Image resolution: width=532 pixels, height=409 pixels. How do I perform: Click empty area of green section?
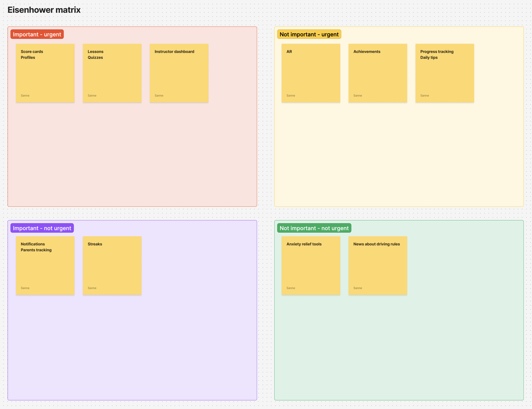pos(399,349)
